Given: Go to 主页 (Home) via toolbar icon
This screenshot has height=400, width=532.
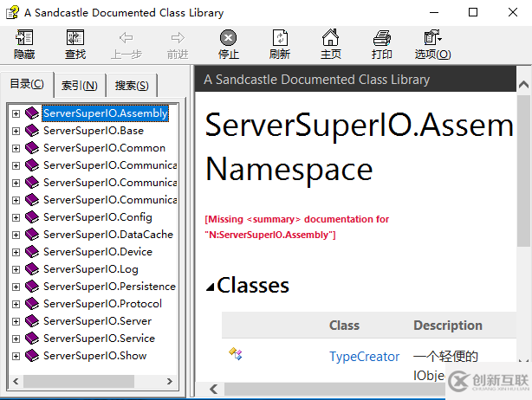Looking at the screenshot, I should click(330, 37).
